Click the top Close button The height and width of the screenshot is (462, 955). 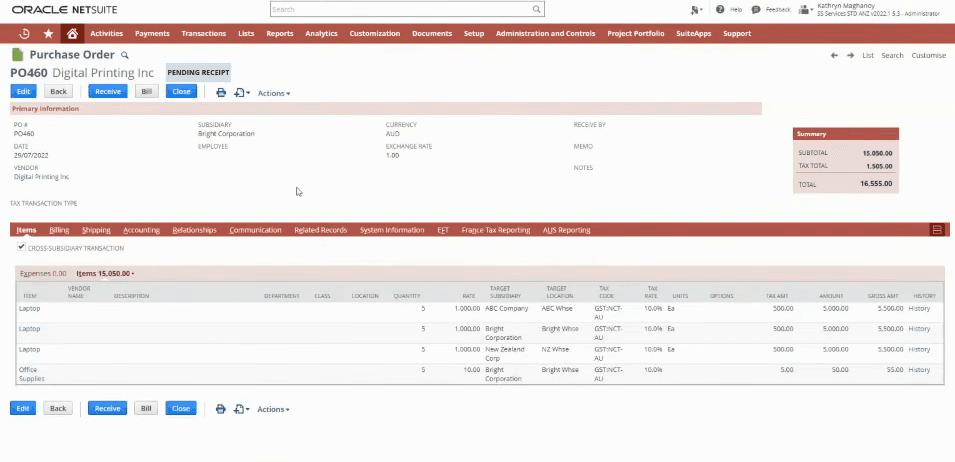(x=181, y=91)
